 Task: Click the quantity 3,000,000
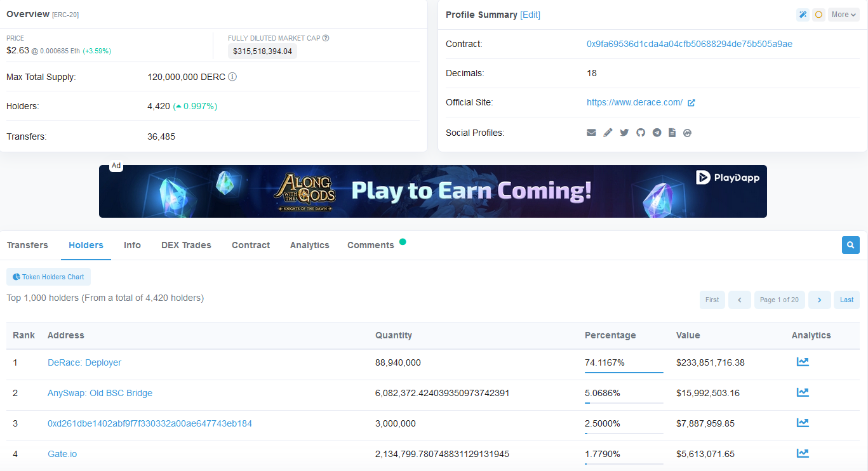point(396,423)
